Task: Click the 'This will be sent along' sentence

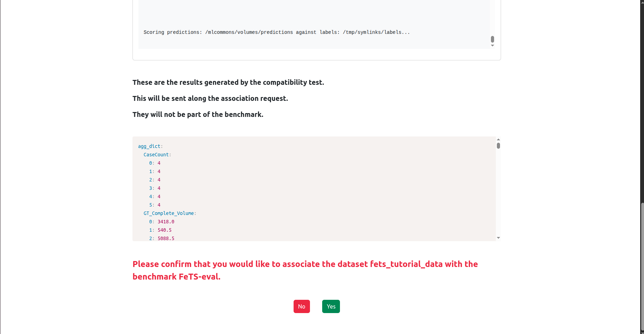Action: point(210,98)
